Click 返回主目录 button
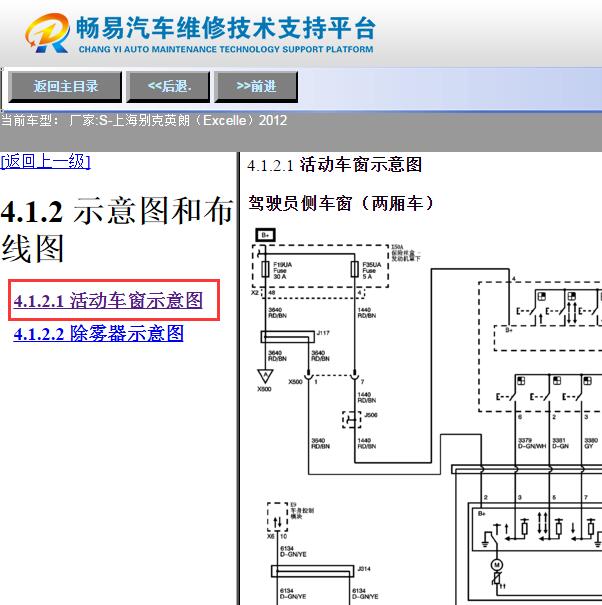Screen dimensions: 602x605 pos(65,86)
